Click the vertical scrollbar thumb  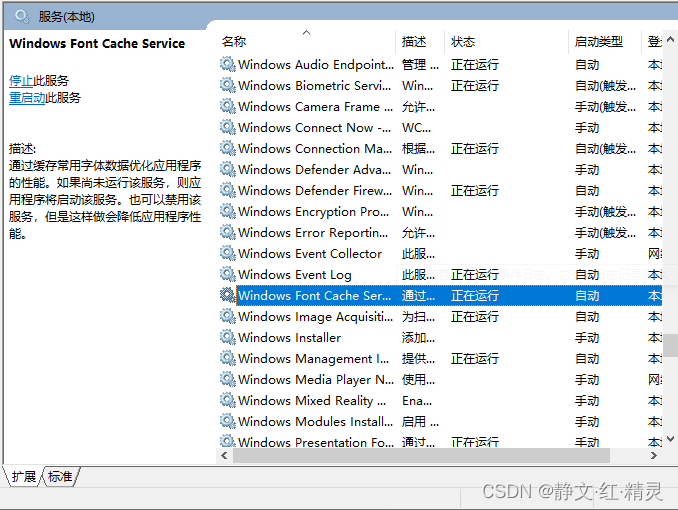click(x=671, y=345)
